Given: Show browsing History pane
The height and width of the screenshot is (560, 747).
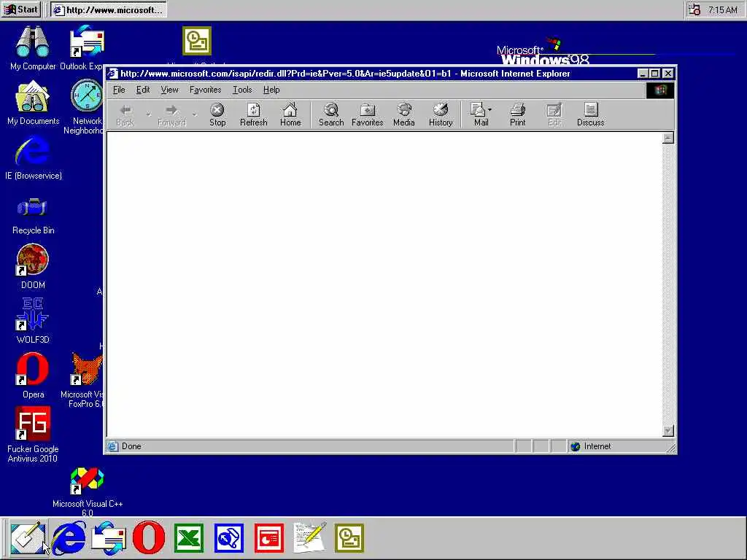Looking at the screenshot, I should click(441, 115).
